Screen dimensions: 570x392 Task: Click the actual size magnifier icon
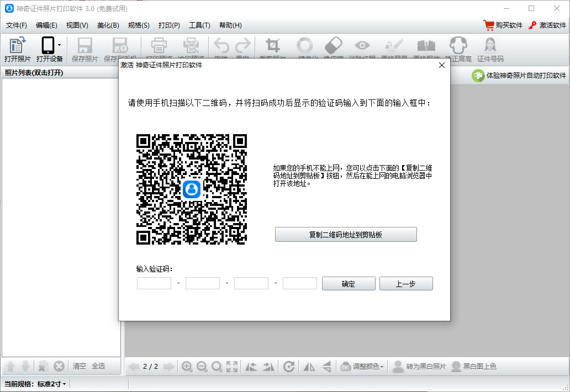217,367
